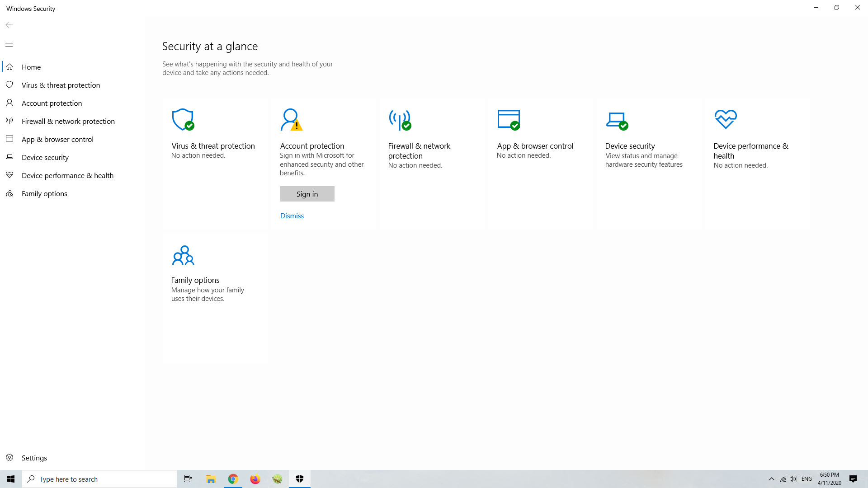The image size is (868, 488).
Task: Open Settings gear icon at bottom left
Action: tap(9, 457)
